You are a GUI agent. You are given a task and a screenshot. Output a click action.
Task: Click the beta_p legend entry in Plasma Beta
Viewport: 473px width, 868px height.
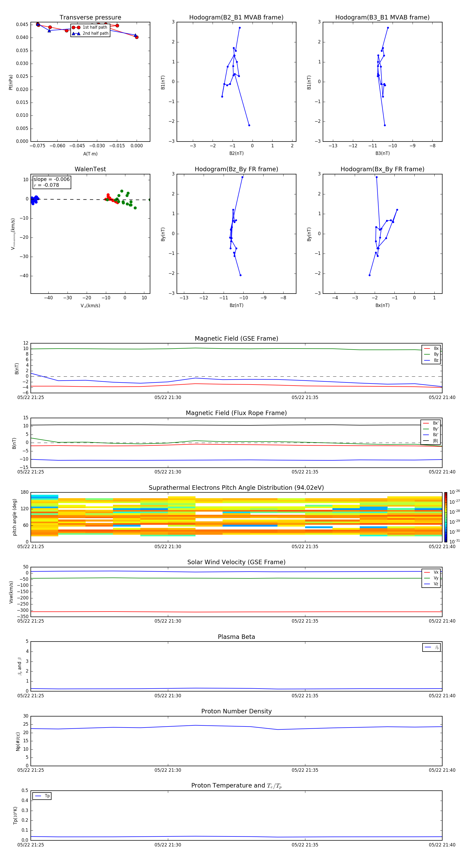(432, 647)
